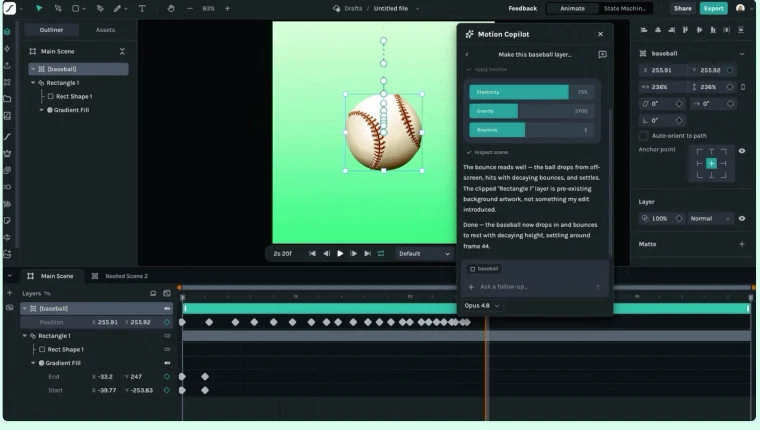Screen dimensions: 760x430
Task: Open Nested Scene 2 timeline tab
Action: [x=120, y=276]
